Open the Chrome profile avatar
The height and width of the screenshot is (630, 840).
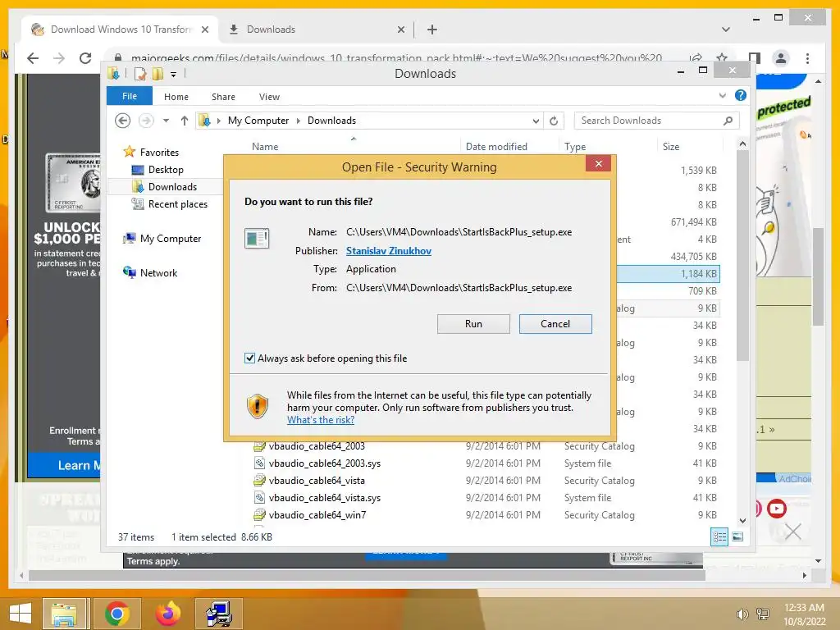781,58
